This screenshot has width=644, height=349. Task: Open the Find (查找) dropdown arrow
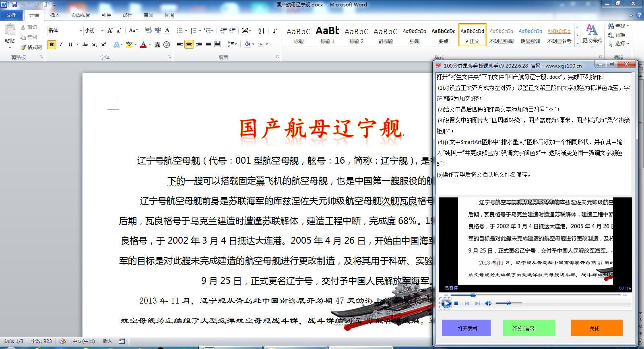tap(628, 26)
